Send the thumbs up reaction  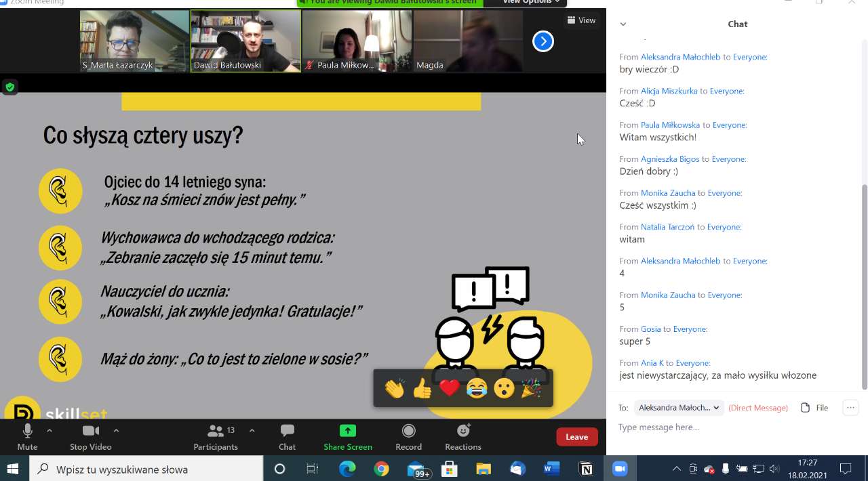[422, 389]
